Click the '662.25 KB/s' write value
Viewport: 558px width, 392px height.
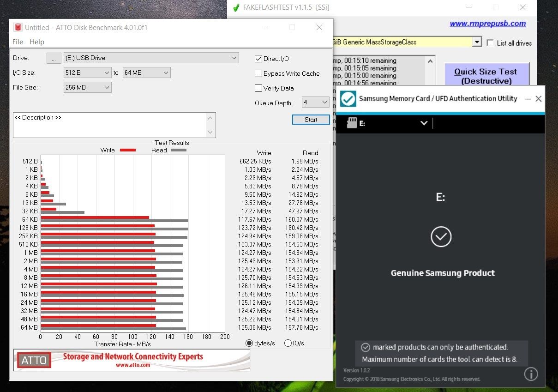(x=255, y=161)
